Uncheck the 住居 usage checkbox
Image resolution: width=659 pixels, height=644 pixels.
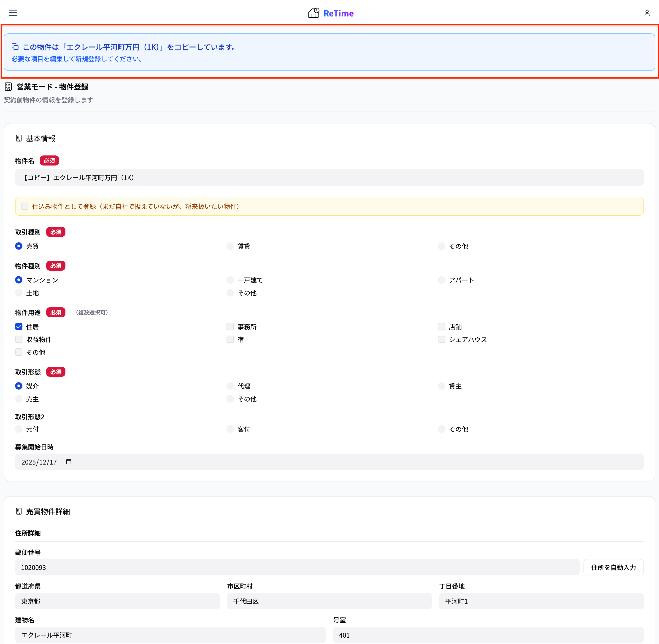(x=19, y=326)
